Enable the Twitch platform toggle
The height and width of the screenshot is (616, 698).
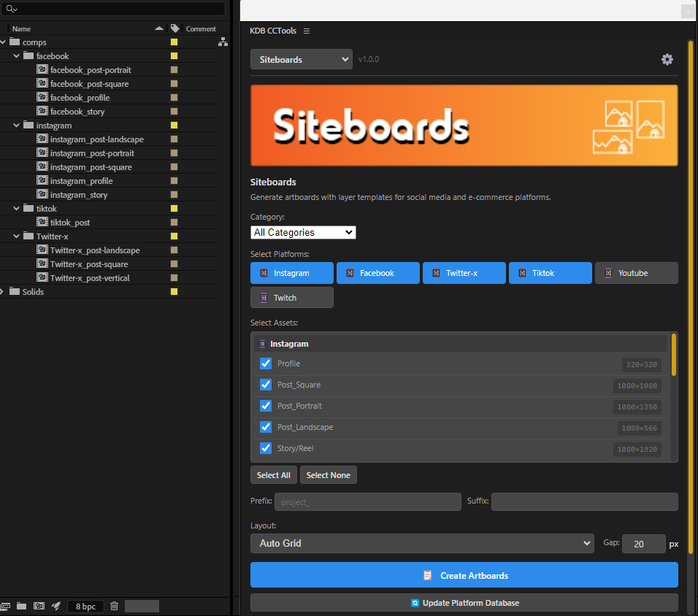click(x=292, y=297)
